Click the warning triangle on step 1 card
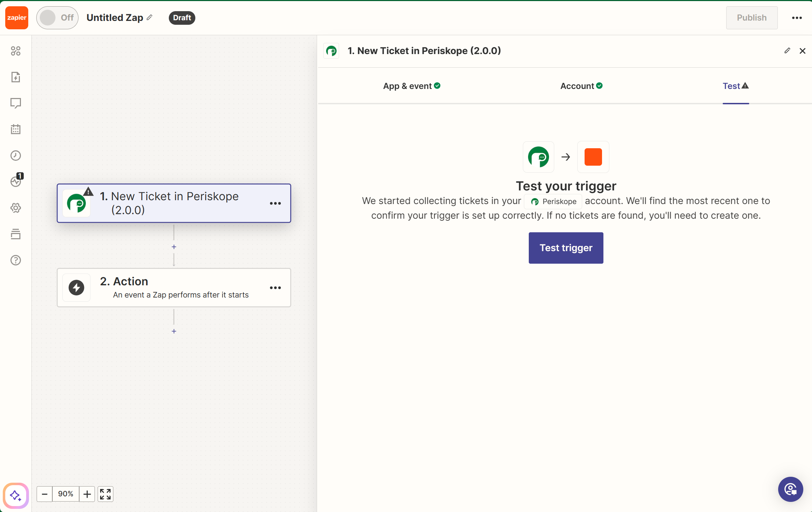 click(x=89, y=191)
